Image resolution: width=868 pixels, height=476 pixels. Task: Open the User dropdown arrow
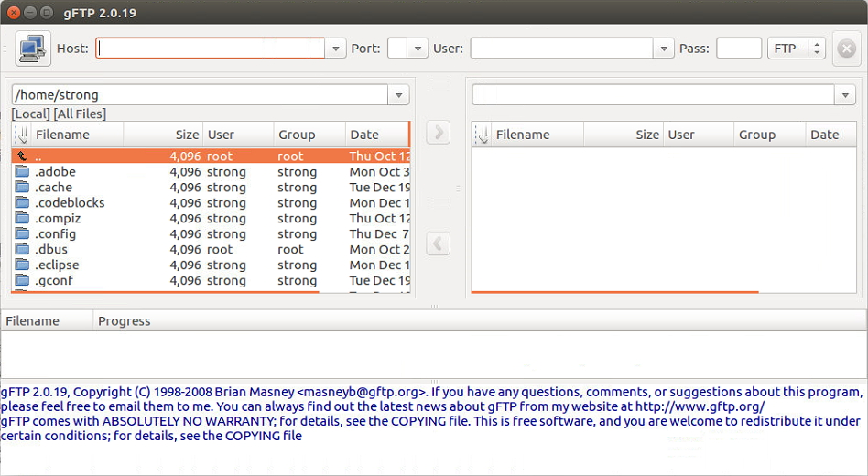click(x=664, y=49)
